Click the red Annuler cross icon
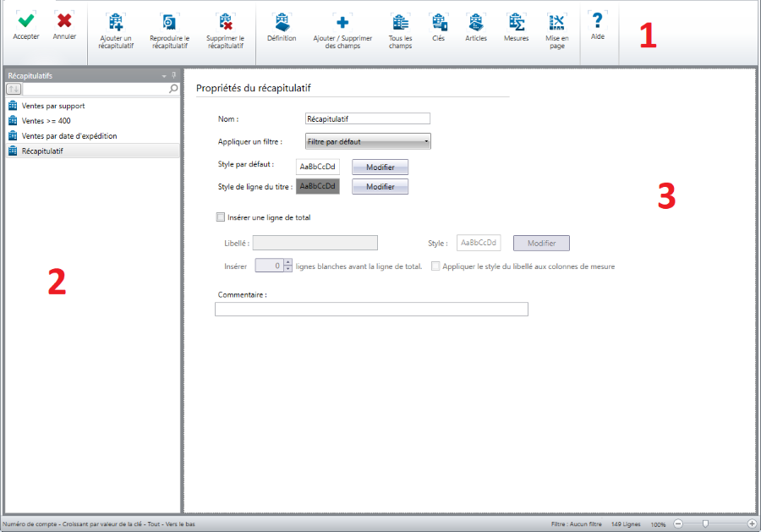 64,20
